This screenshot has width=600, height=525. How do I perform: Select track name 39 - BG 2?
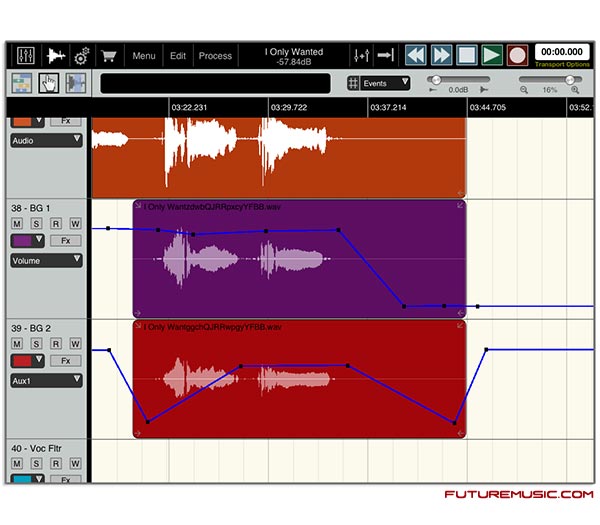pos(31,328)
